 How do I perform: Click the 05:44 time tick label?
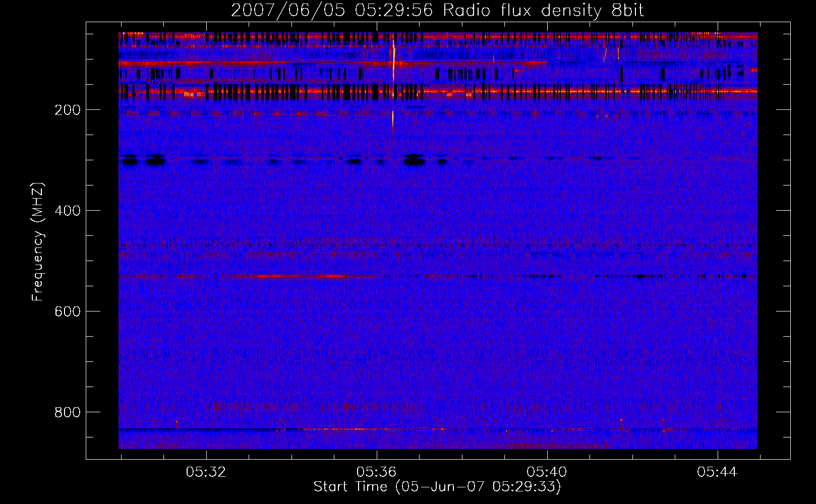pos(717,472)
